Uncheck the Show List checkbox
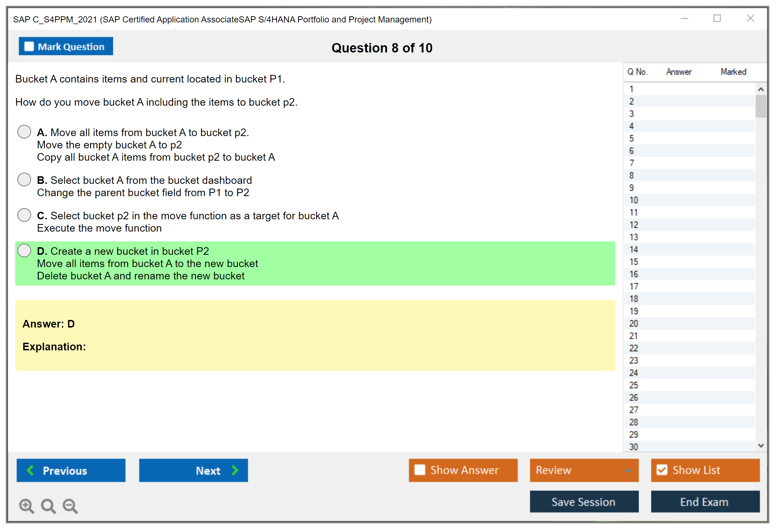The image size is (778, 532). [x=662, y=470]
